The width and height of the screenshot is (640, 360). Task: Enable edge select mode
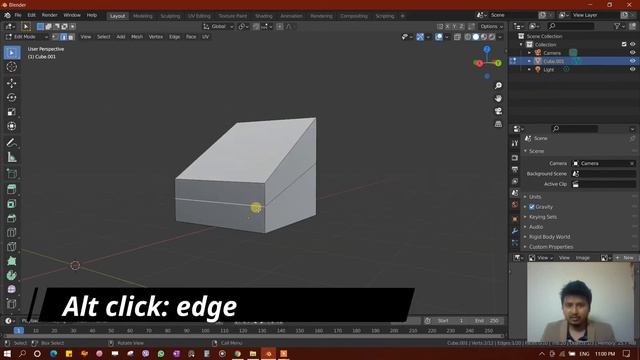coord(63,37)
